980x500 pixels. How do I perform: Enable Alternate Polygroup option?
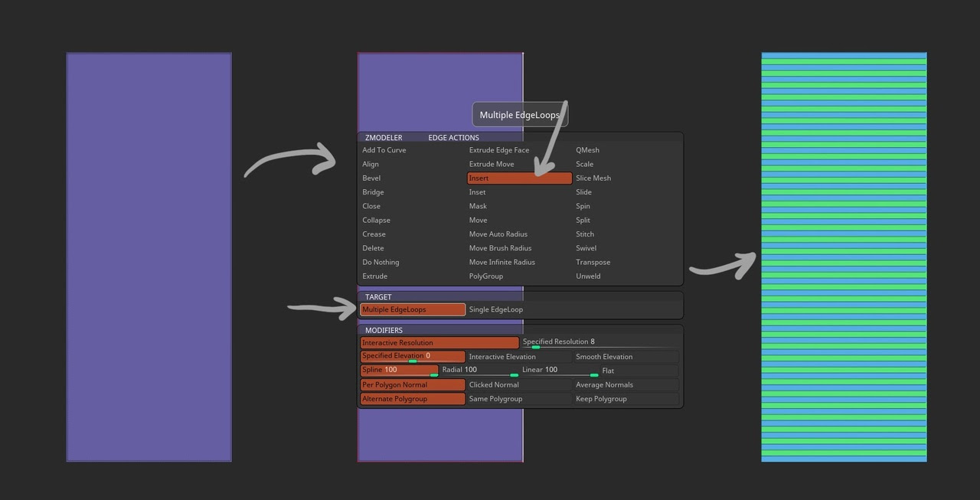click(x=413, y=399)
